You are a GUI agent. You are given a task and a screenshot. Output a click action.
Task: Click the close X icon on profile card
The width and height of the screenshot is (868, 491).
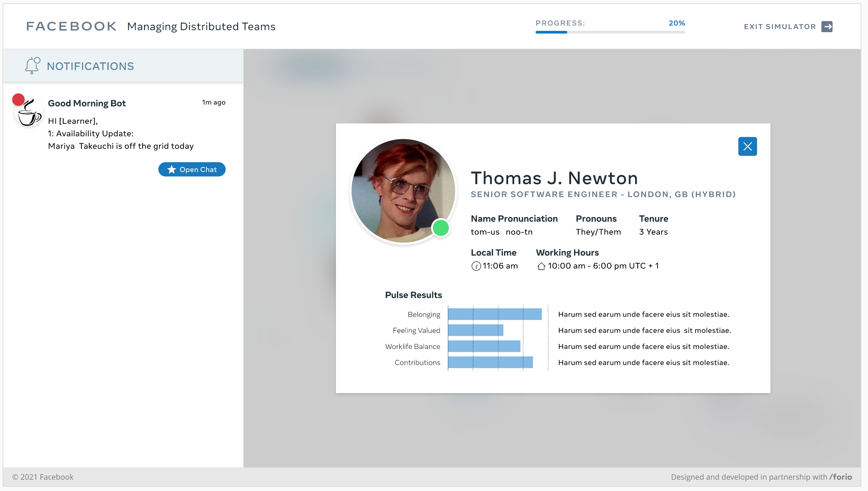[747, 147]
